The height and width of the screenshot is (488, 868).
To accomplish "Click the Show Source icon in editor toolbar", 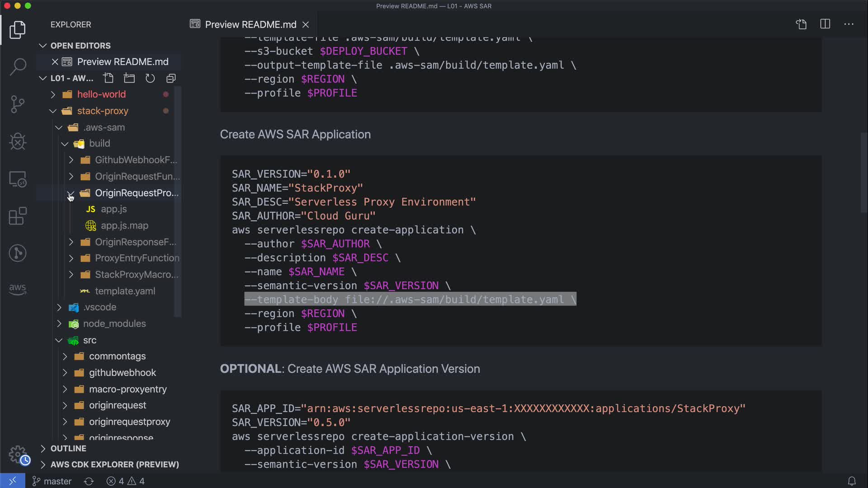I will [801, 24].
